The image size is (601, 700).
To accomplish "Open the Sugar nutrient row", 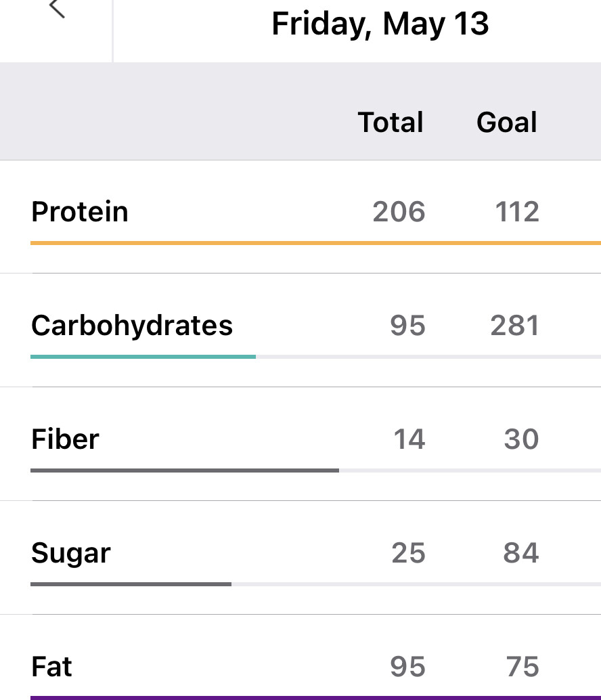I will click(70, 553).
